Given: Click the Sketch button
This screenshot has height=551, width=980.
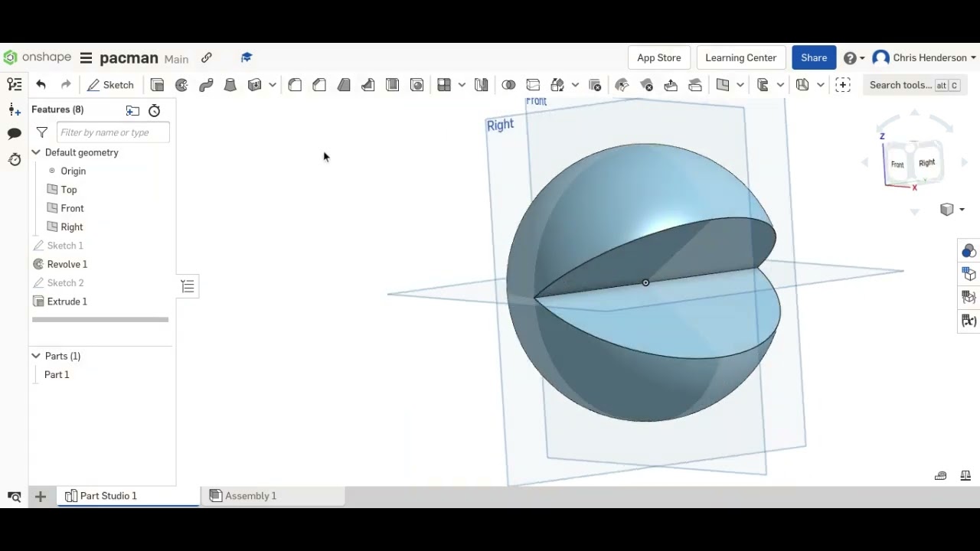Looking at the screenshot, I should tap(111, 85).
